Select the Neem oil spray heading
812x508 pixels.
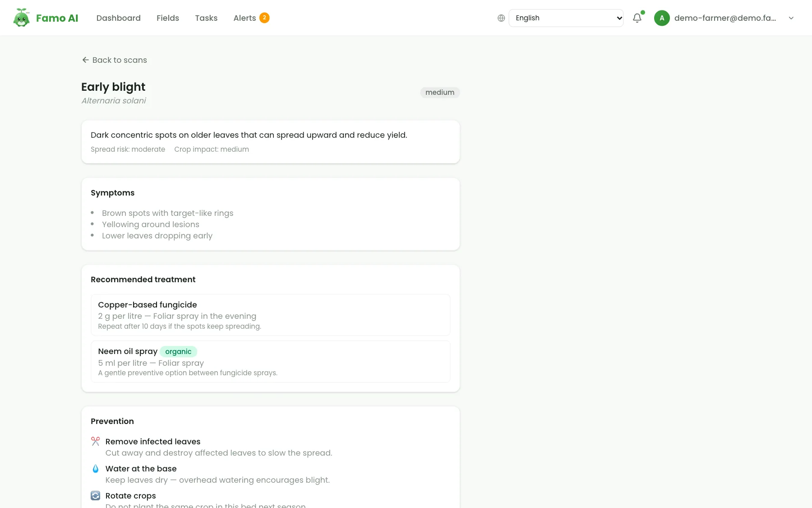click(x=128, y=351)
